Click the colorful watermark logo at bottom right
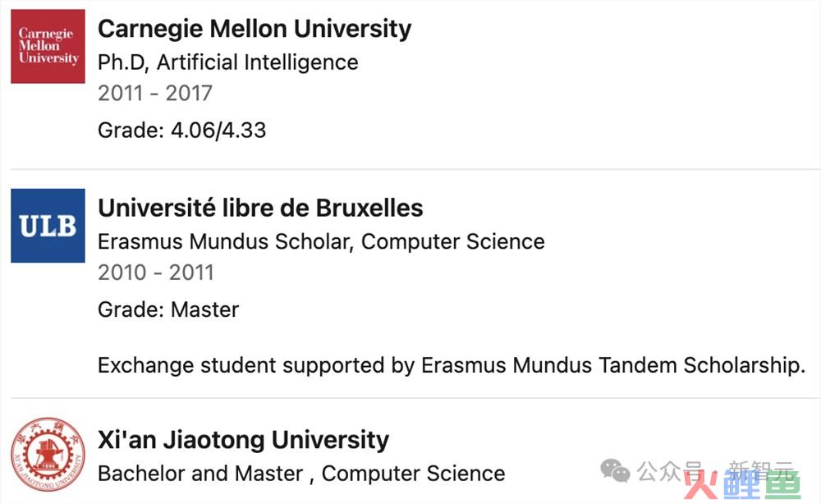 (744, 484)
